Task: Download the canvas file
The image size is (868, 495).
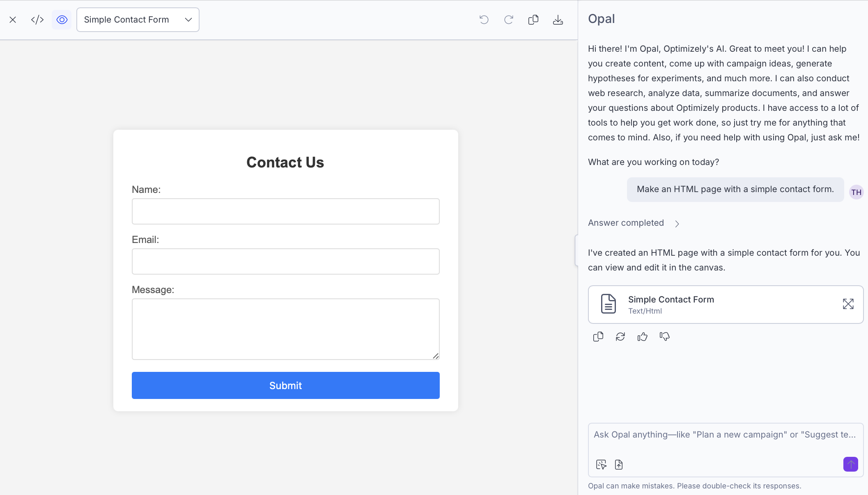Action: tap(558, 20)
